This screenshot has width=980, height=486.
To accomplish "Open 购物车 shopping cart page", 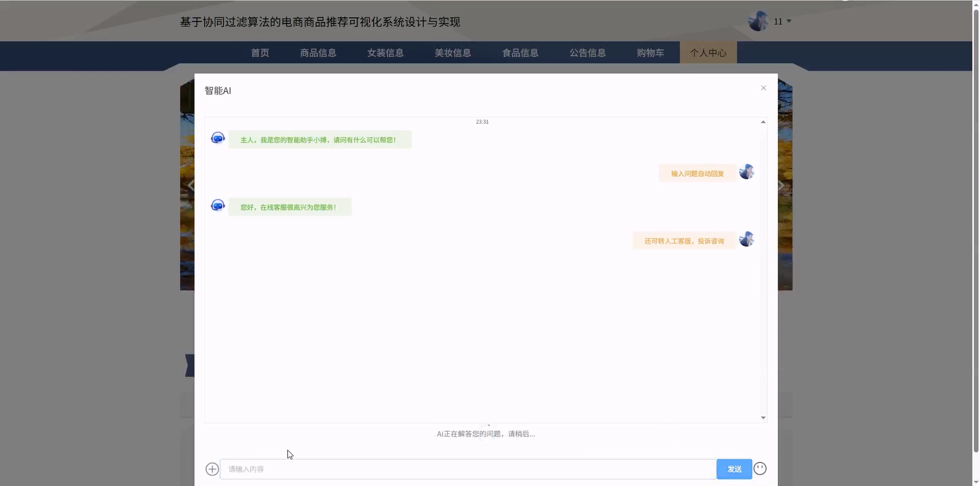I will pos(650,53).
